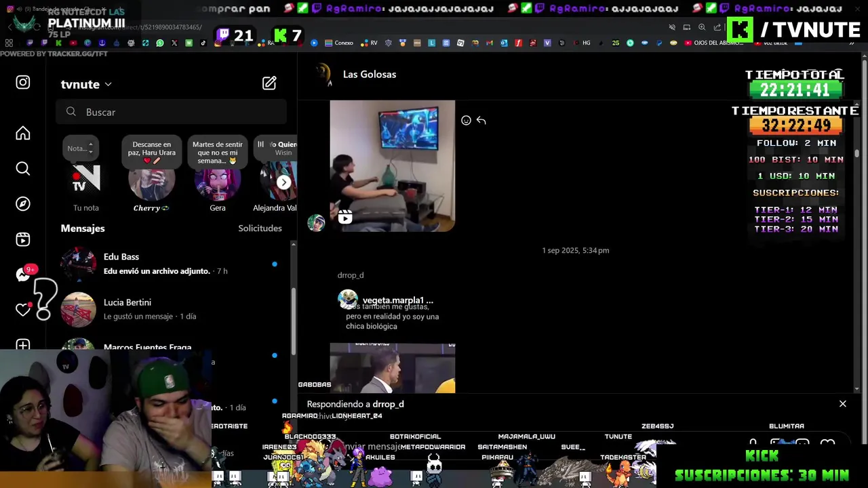Open the second shared reel thumbnail
This screenshot has width=868, height=488.
(393, 368)
